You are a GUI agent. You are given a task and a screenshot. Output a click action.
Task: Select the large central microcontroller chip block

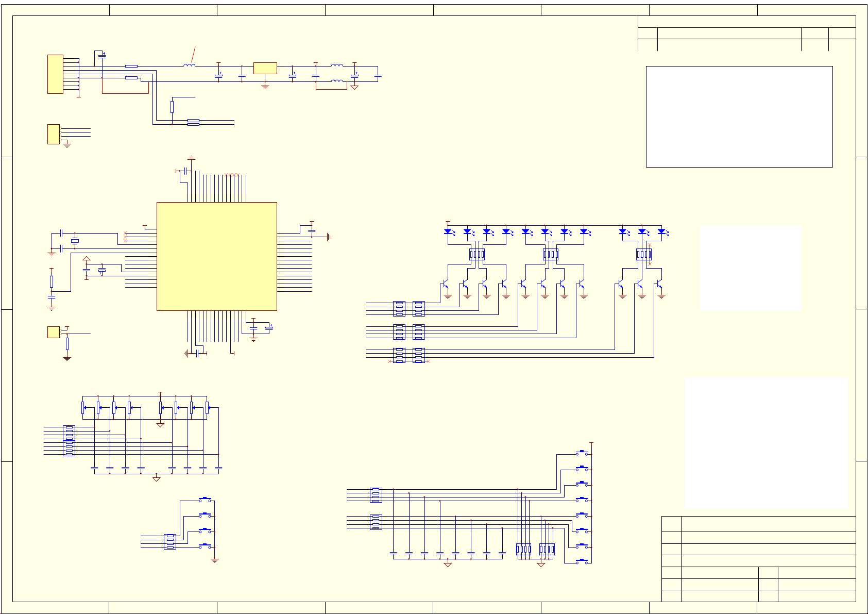pyautogui.click(x=216, y=256)
